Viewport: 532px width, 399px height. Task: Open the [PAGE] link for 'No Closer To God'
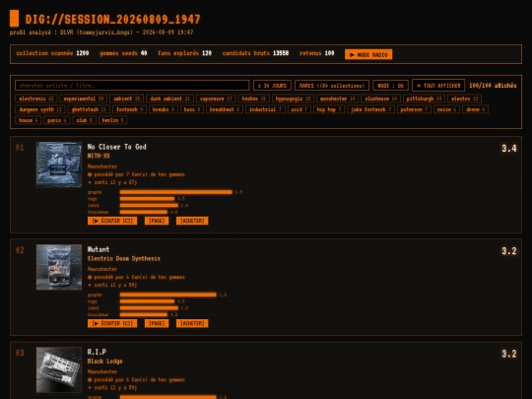coord(157,221)
